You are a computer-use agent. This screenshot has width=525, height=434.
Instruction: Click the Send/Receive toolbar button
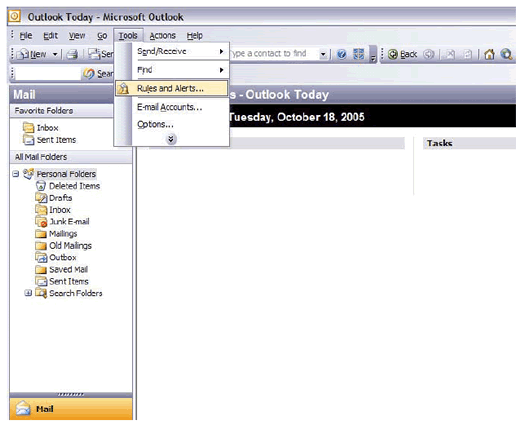coord(100,54)
